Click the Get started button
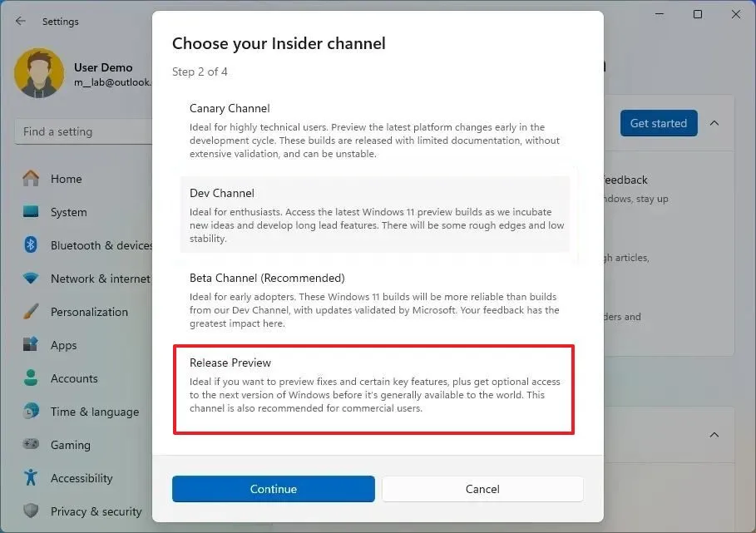The width and height of the screenshot is (756, 533). click(x=659, y=122)
